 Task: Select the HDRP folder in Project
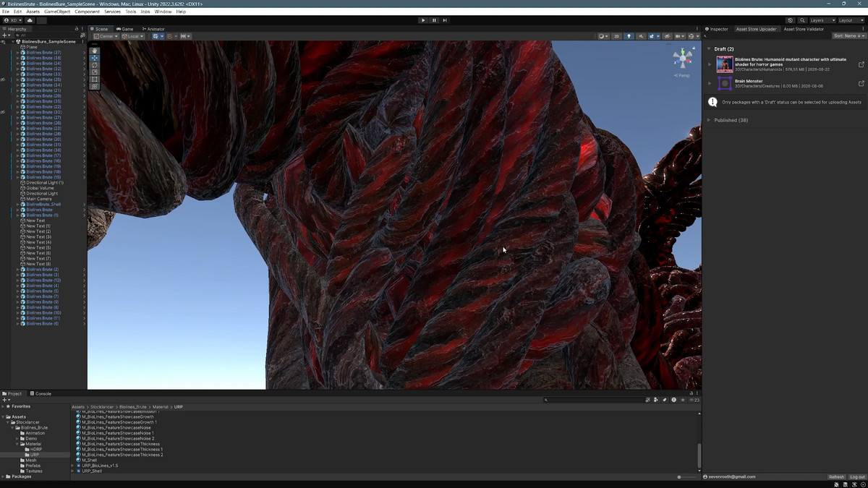click(x=36, y=450)
